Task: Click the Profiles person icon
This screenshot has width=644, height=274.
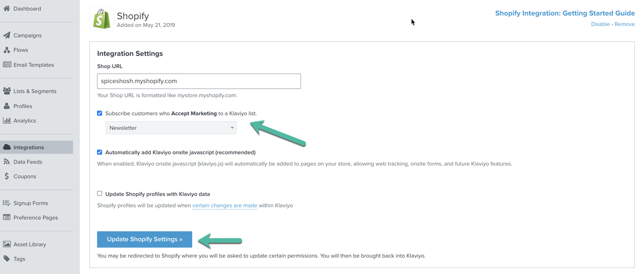Action: pyautogui.click(x=7, y=106)
